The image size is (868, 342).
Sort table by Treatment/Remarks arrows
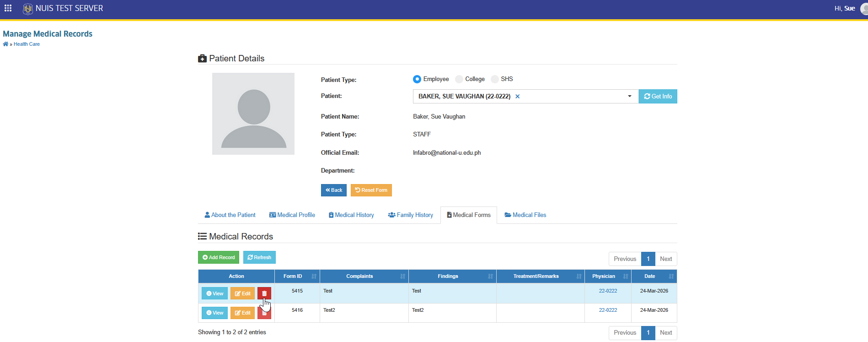point(579,277)
